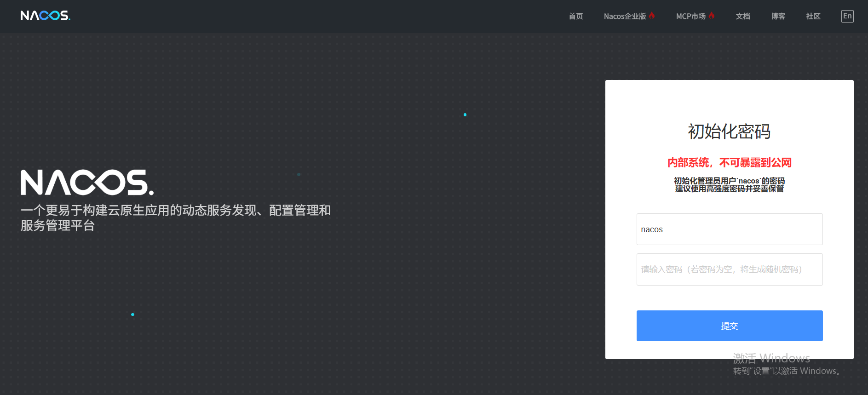Click the nacos username field

pyautogui.click(x=730, y=229)
